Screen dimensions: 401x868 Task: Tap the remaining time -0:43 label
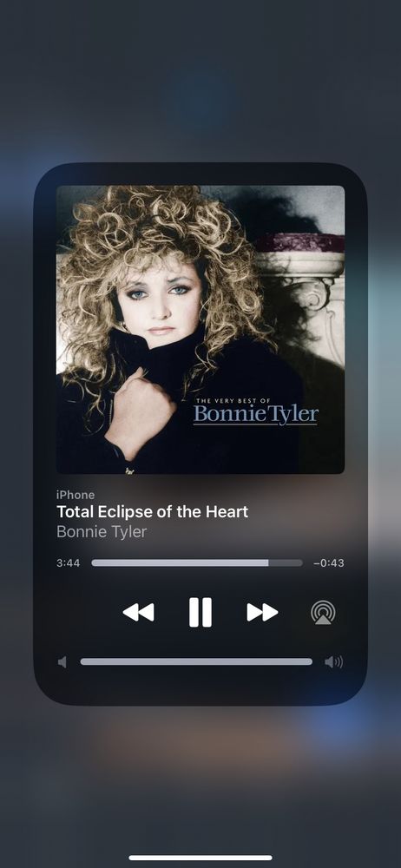[329, 563]
